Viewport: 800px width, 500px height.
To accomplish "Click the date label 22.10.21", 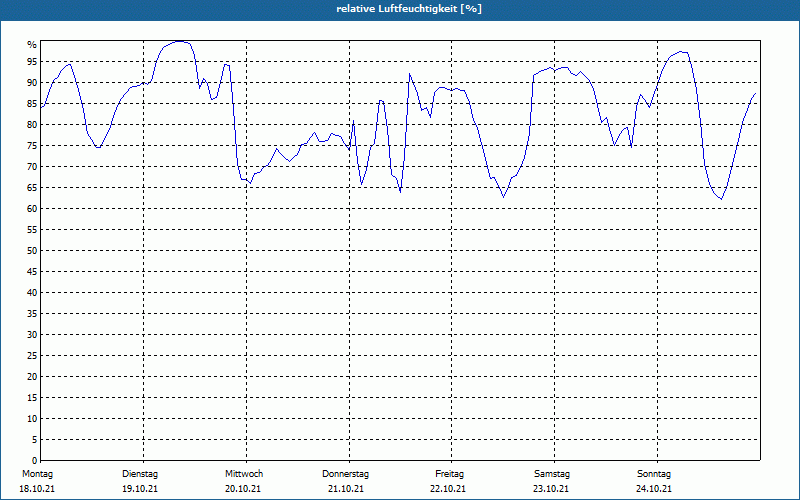I will [448, 489].
